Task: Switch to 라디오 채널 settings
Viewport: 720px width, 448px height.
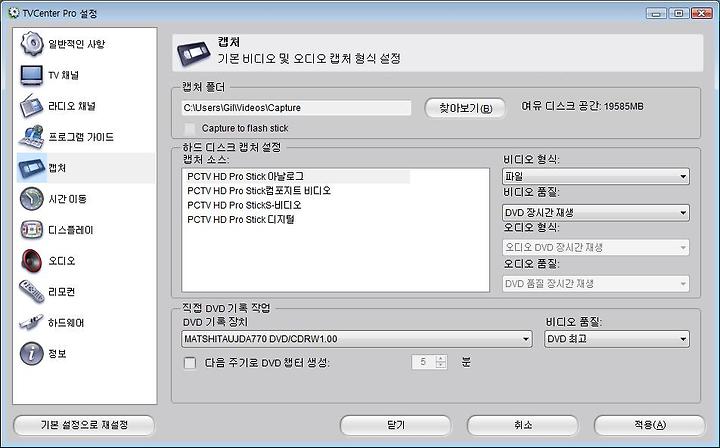Action: coord(72,106)
